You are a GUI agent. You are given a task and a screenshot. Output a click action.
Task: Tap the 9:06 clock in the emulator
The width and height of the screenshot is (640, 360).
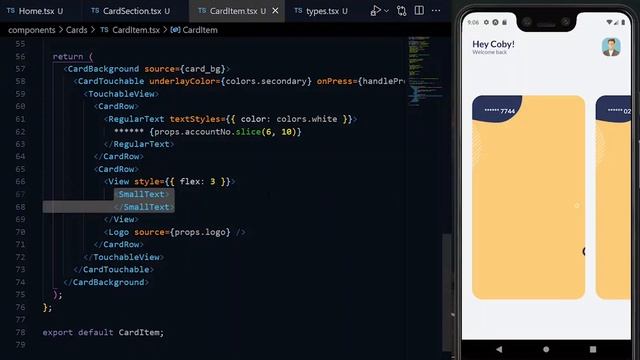473,22
